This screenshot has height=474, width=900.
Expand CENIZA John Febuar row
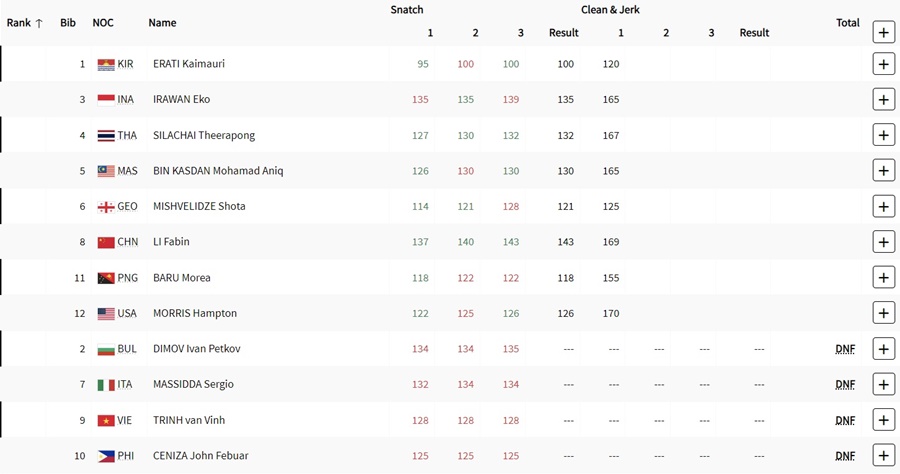coord(883,455)
